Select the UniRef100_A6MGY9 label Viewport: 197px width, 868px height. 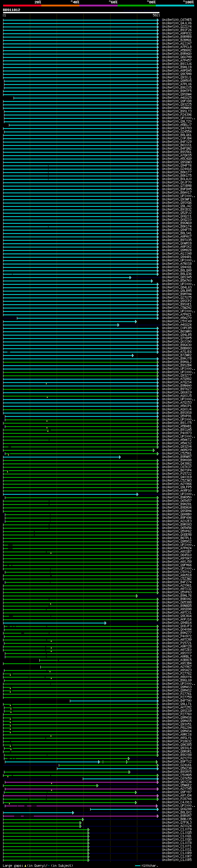click(176, 450)
